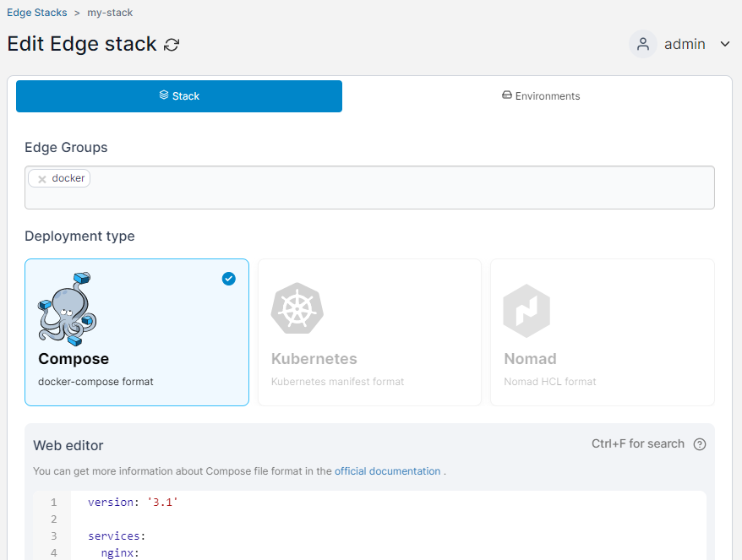Click the Ctrl+F for search hint
This screenshot has height=560, width=742.
click(638, 443)
